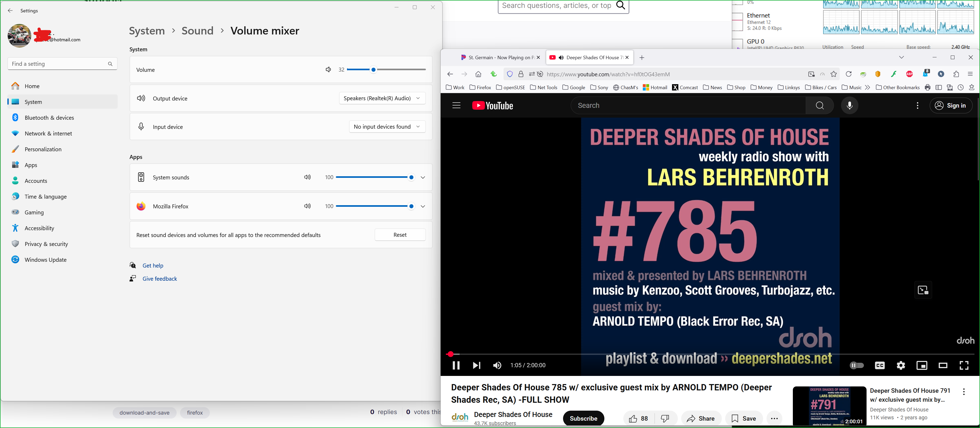Click search icon in Find a setting
The width and height of the screenshot is (980, 428).
click(110, 64)
